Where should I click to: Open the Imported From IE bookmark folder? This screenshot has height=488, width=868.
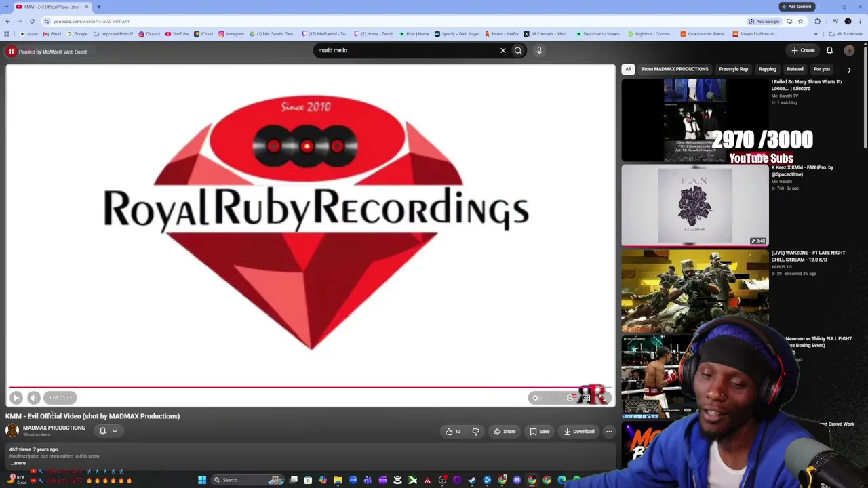pyautogui.click(x=113, y=34)
